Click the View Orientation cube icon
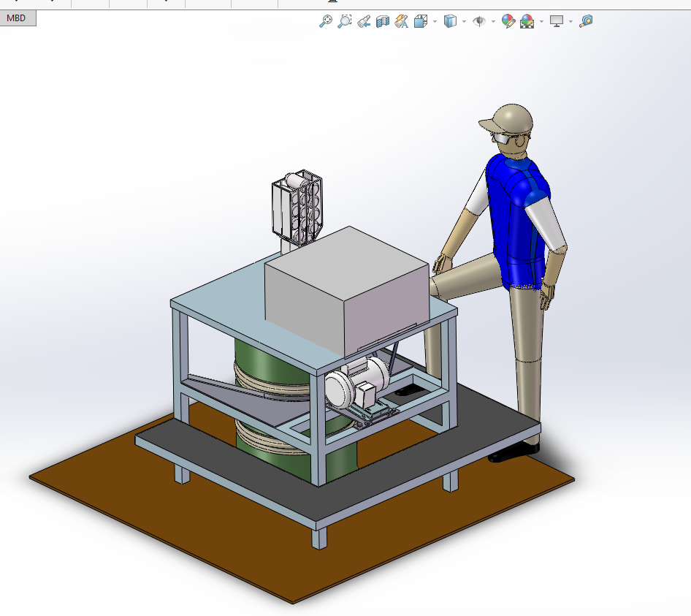The width and height of the screenshot is (691, 616). coord(421,21)
